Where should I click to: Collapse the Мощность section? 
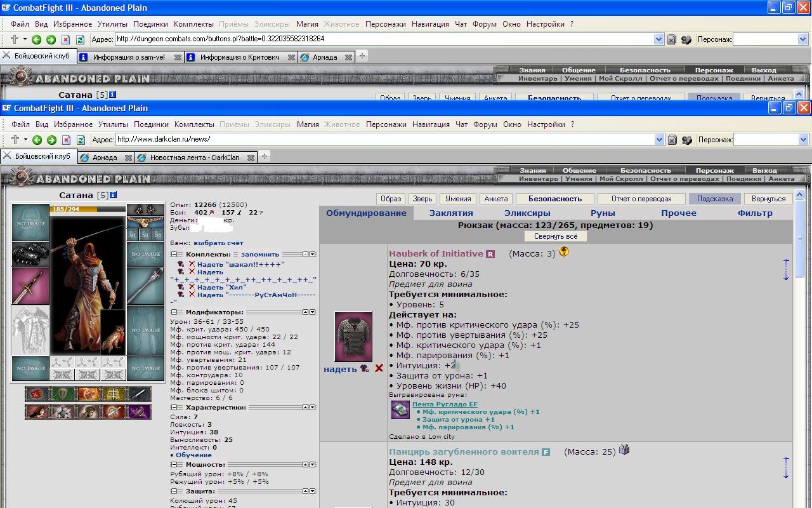174,465
